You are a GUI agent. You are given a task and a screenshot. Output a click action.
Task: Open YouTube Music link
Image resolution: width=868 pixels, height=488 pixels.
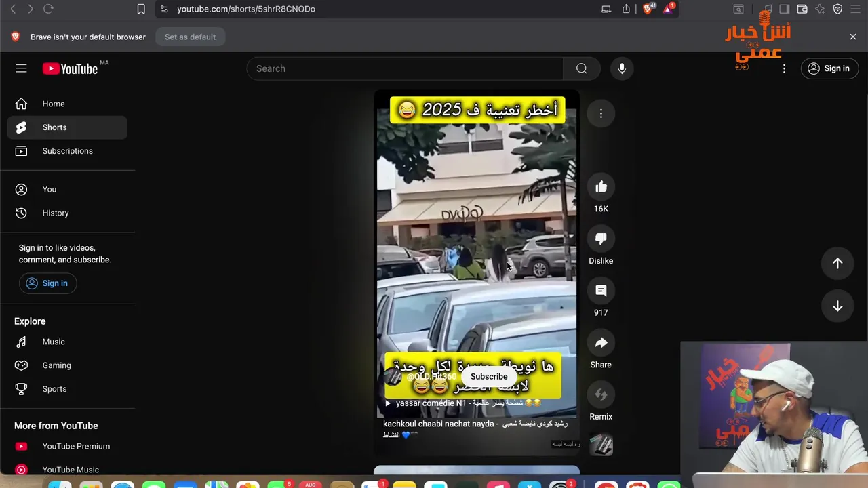click(67, 469)
